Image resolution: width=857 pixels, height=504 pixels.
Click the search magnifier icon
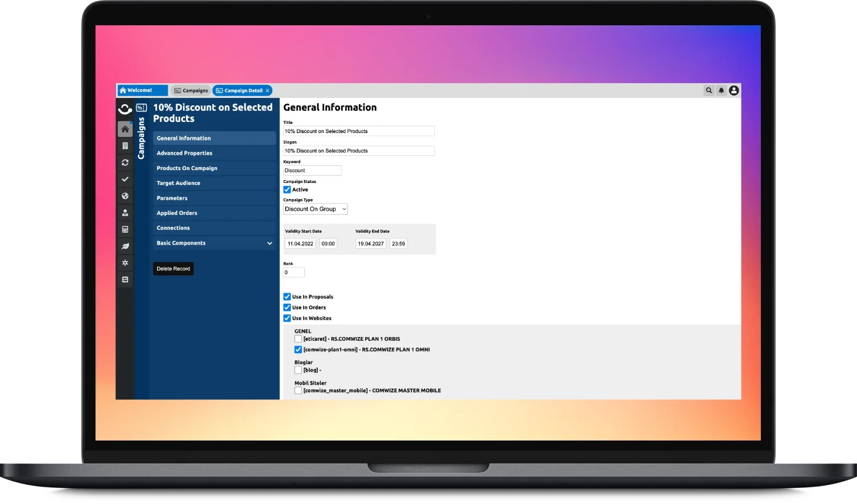[x=709, y=91]
